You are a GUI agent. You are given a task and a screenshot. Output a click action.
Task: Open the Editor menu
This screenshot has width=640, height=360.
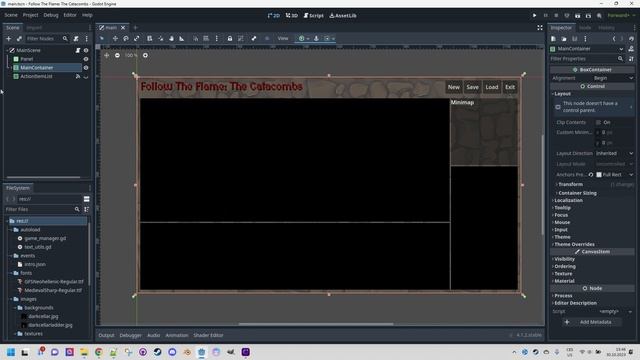(x=70, y=15)
